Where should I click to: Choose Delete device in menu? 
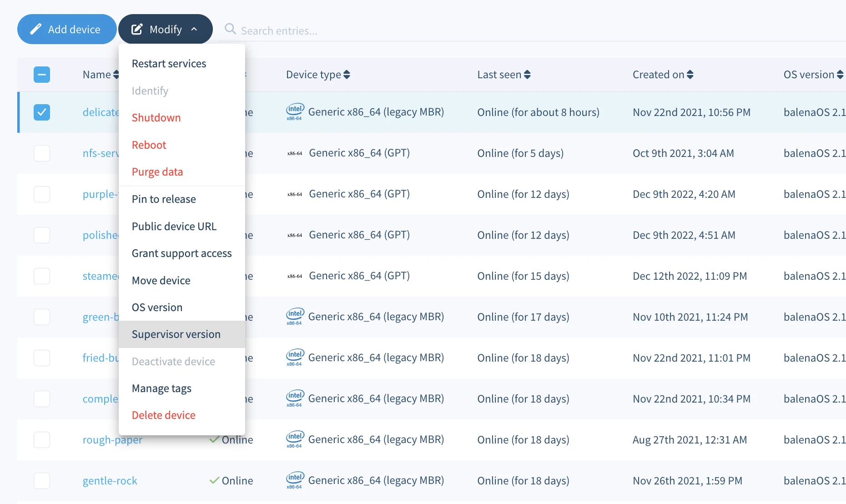tap(163, 415)
